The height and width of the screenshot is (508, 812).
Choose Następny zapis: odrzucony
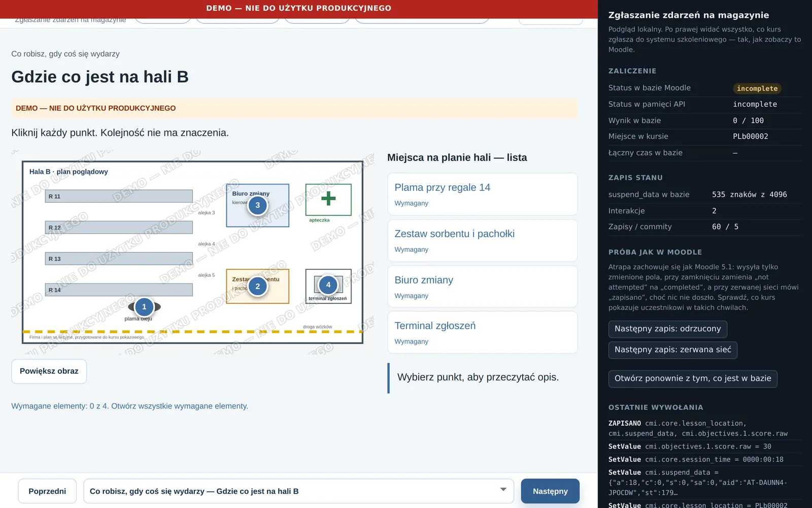pyautogui.click(x=668, y=329)
